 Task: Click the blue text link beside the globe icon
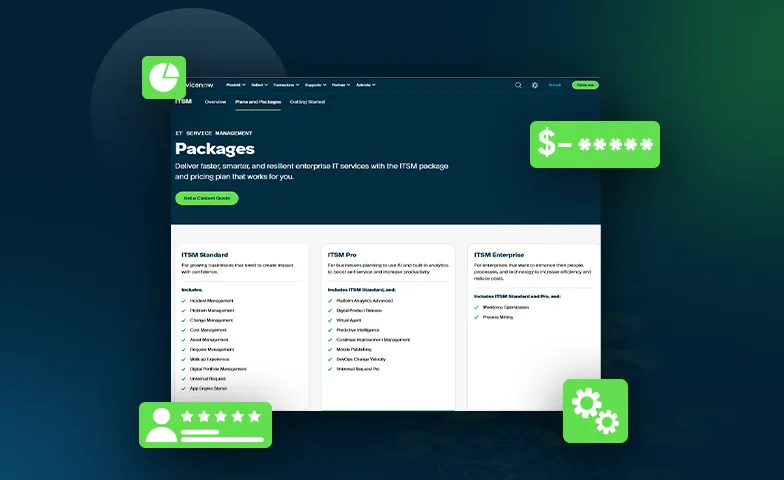554,85
